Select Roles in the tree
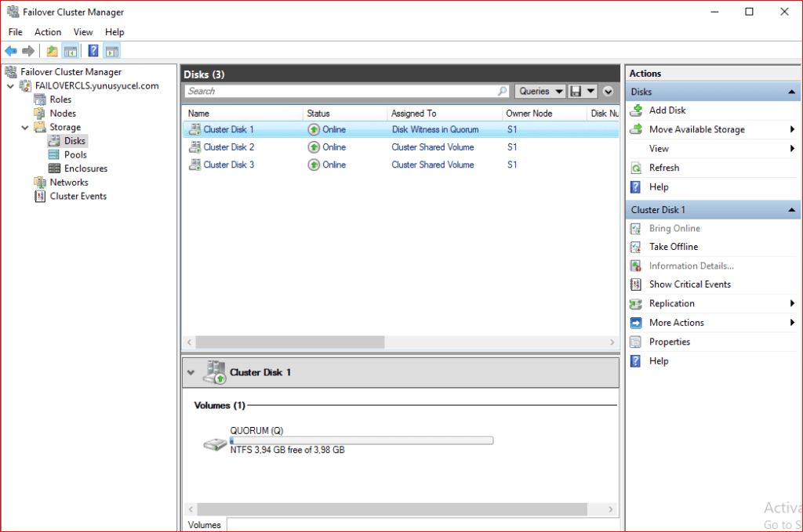This screenshot has height=532, width=803. (60, 100)
